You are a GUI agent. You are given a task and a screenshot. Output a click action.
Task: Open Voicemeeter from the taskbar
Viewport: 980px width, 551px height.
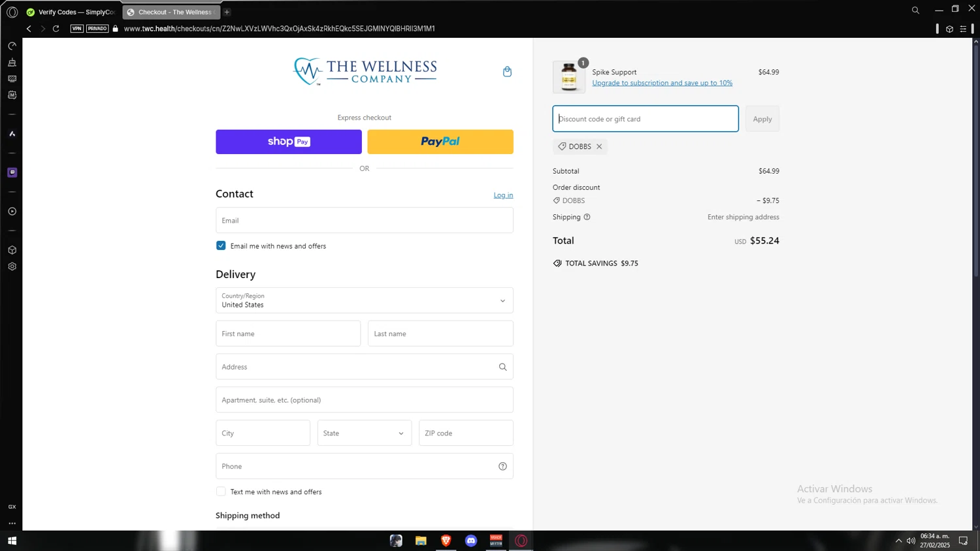496,541
